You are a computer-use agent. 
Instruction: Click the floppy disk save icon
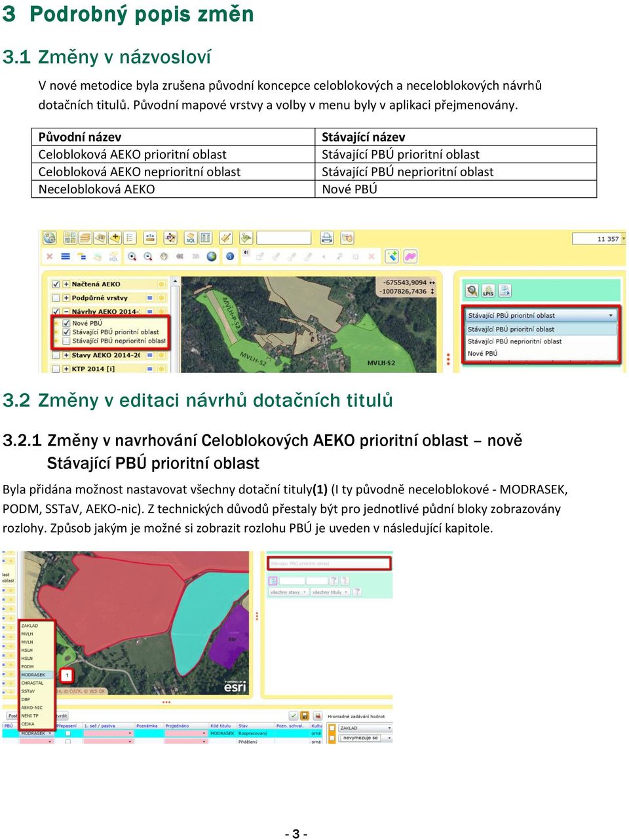point(305,716)
